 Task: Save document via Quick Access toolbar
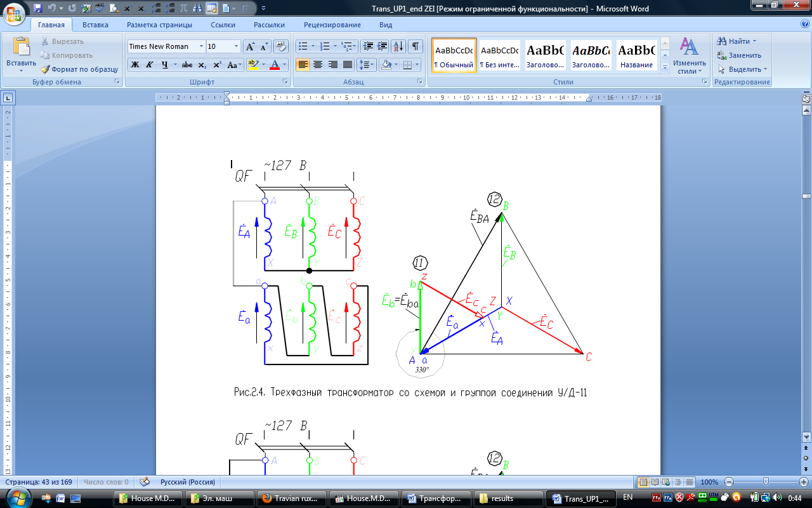38,9
